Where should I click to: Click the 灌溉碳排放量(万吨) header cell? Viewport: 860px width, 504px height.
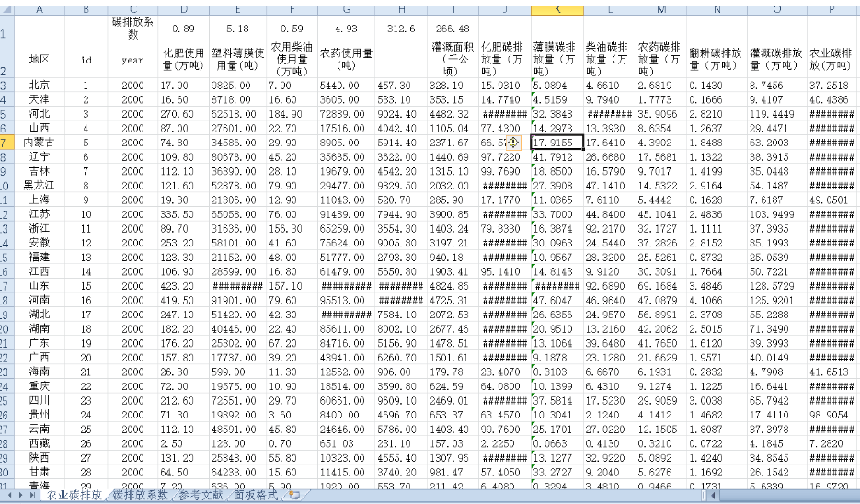coord(777,59)
